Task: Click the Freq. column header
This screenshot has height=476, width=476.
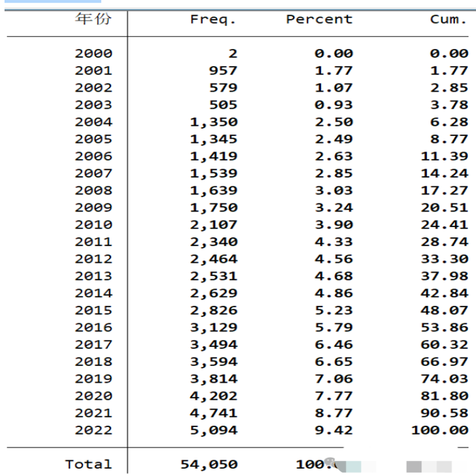Action: point(213,20)
